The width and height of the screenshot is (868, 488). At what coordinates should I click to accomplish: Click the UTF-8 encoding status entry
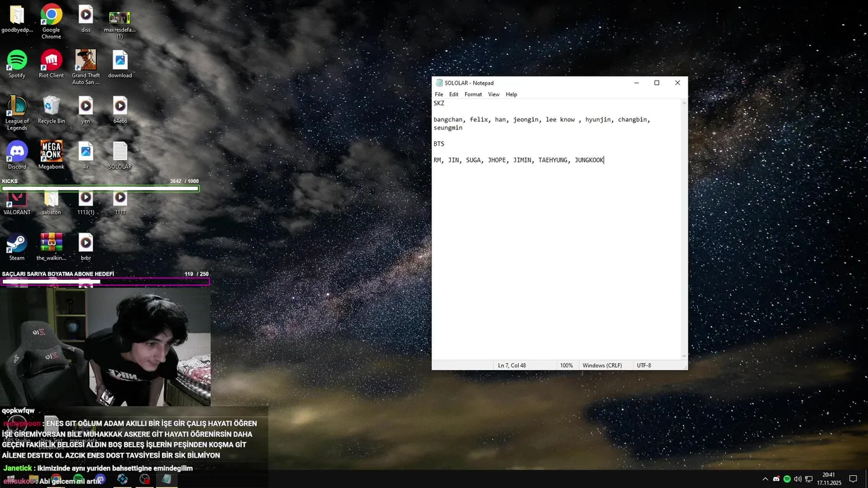(x=644, y=365)
